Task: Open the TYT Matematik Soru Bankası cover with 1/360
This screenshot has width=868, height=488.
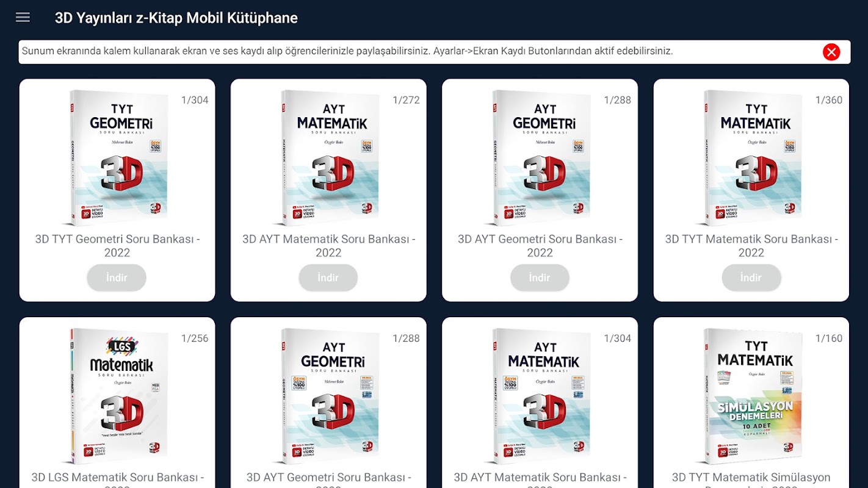Action: click(751, 158)
